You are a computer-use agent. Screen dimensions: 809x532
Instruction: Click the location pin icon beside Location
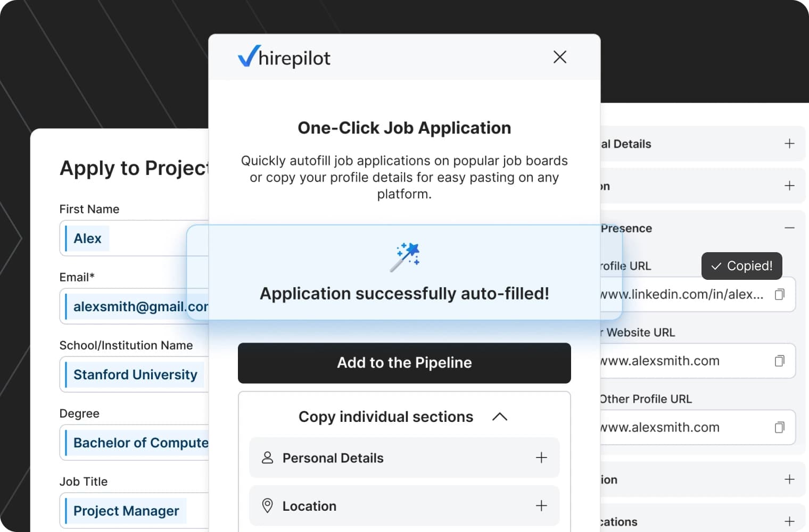[x=267, y=506]
